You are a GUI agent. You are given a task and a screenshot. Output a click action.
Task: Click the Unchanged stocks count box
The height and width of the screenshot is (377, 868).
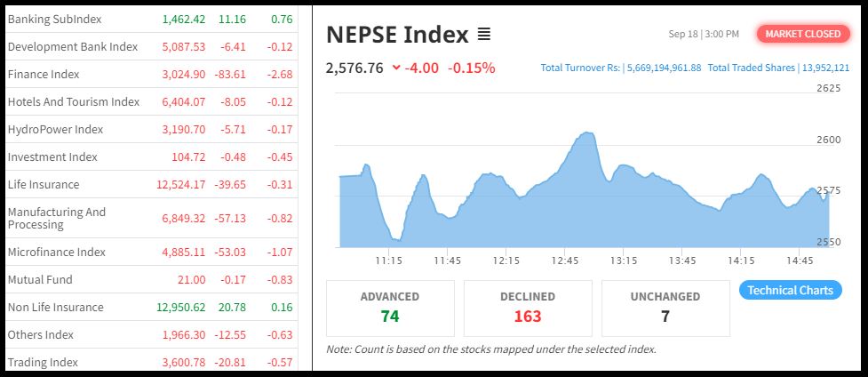665,308
